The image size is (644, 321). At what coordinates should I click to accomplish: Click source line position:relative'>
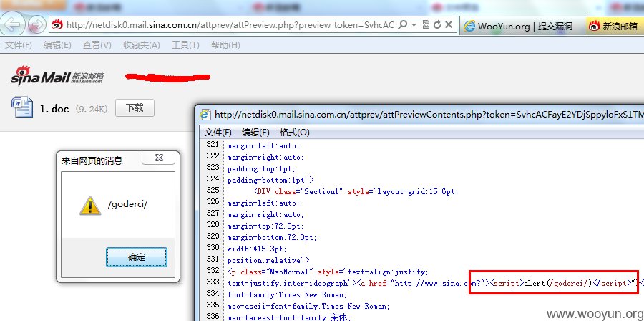click(x=268, y=261)
